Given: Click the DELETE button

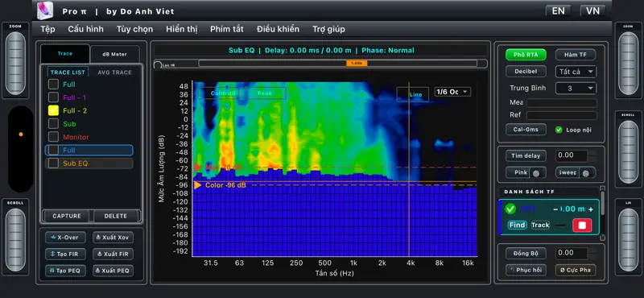Looking at the screenshot, I should click(x=116, y=216).
